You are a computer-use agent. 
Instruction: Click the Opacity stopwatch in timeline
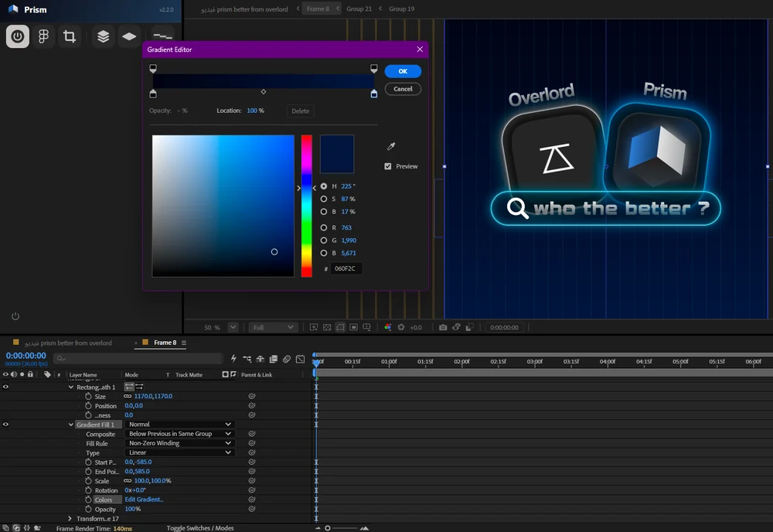[x=88, y=509]
